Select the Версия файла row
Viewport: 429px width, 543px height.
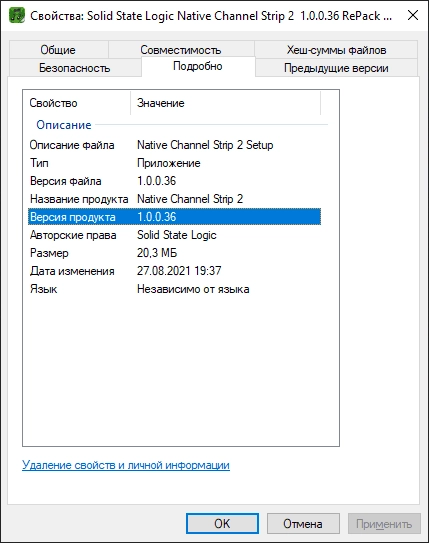(175, 181)
